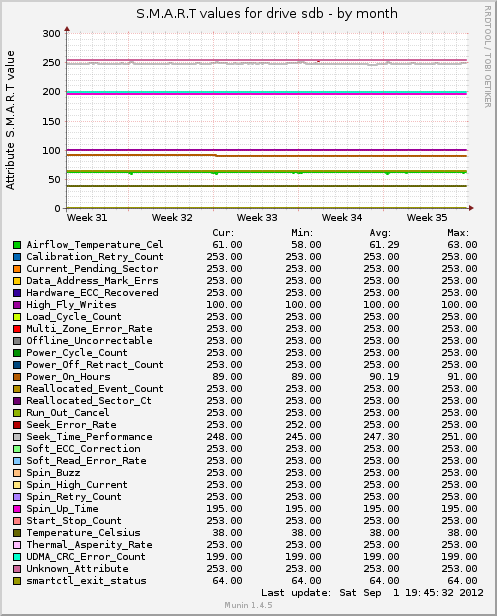This screenshot has height=616, width=497.
Task: Click the Munin 1.4.5 footer text
Action: pos(248,605)
